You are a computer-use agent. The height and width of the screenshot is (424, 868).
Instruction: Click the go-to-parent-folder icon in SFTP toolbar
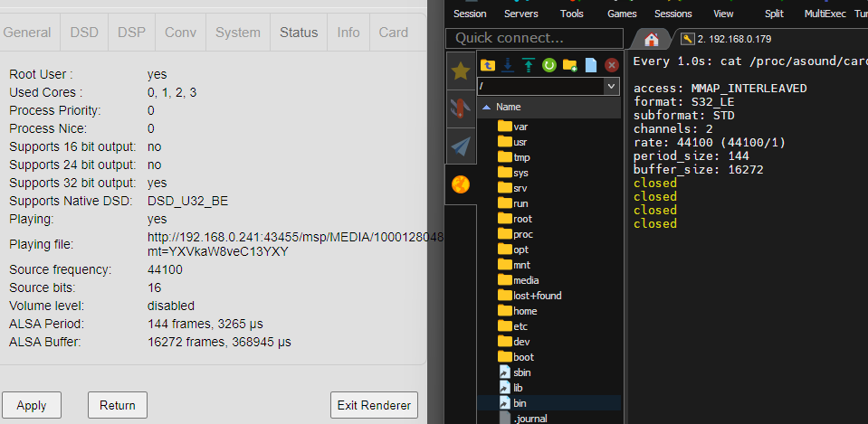(x=488, y=65)
